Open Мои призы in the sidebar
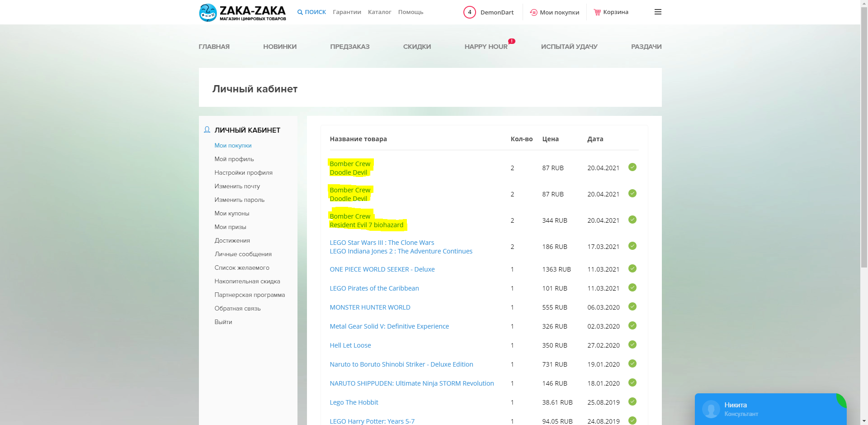868x425 pixels. click(231, 227)
